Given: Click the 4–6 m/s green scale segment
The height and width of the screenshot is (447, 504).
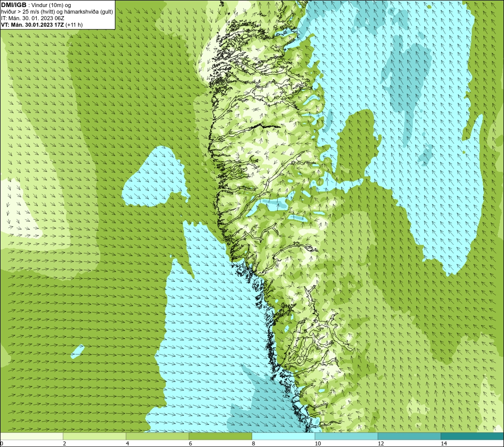Looking at the screenshot, I should click(157, 436).
